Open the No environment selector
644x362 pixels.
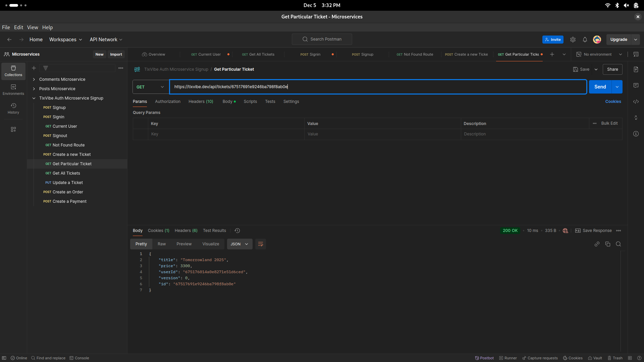(x=599, y=54)
